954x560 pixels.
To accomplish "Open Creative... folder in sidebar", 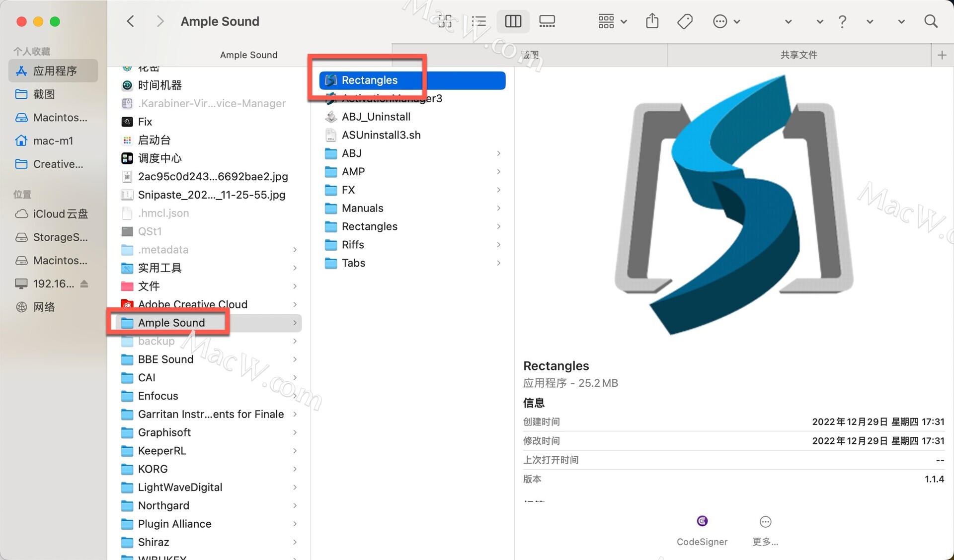I will tap(54, 164).
